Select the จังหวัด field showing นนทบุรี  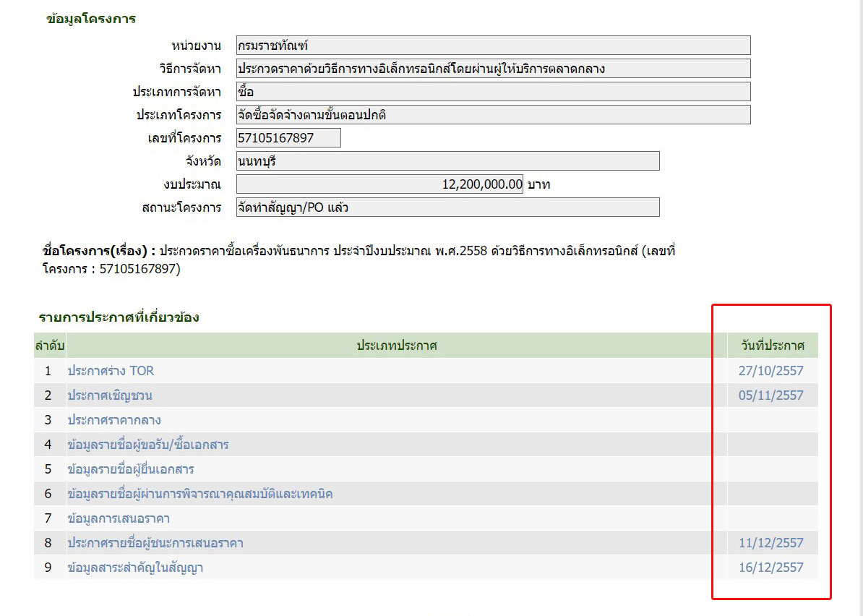tap(447, 161)
